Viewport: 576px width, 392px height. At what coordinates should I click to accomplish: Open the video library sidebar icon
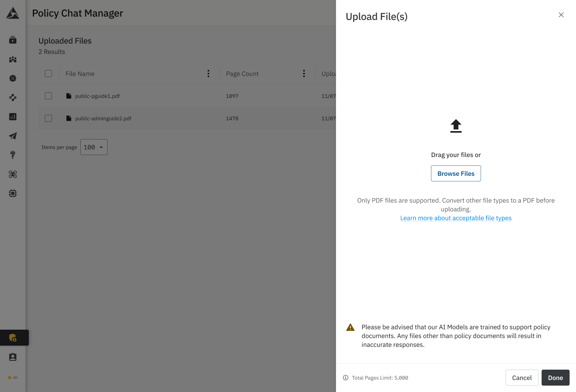pyautogui.click(x=13, y=40)
